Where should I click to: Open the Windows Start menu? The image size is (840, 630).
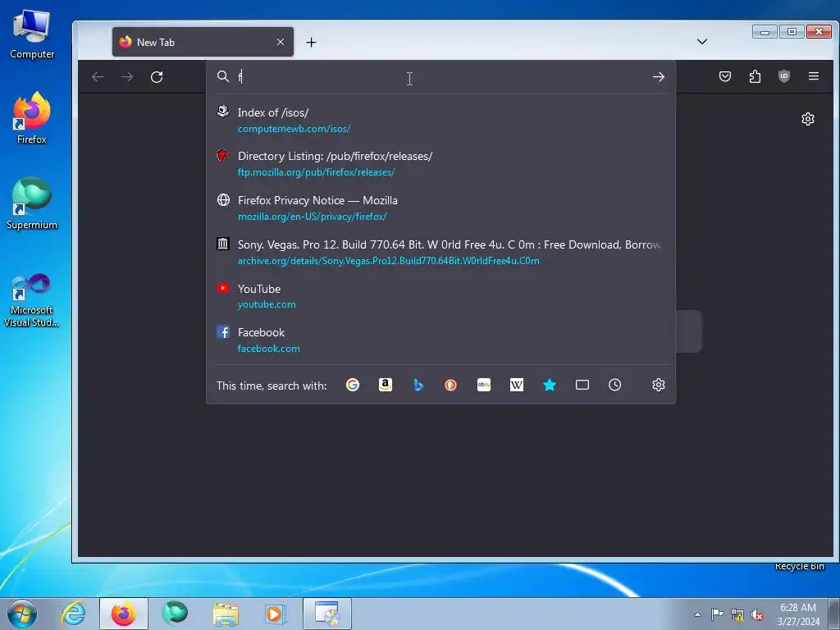(x=22, y=614)
